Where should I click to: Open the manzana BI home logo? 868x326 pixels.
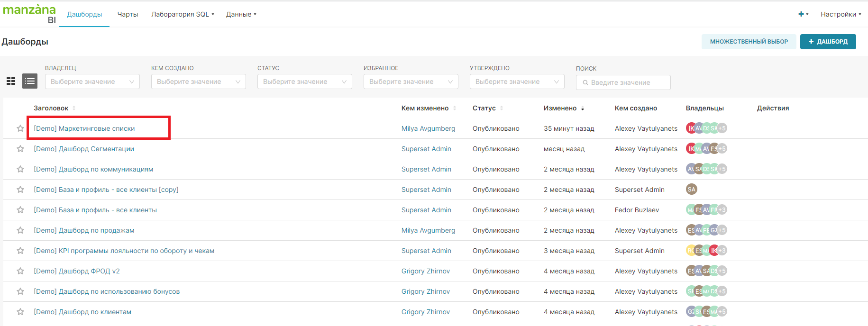tap(29, 14)
